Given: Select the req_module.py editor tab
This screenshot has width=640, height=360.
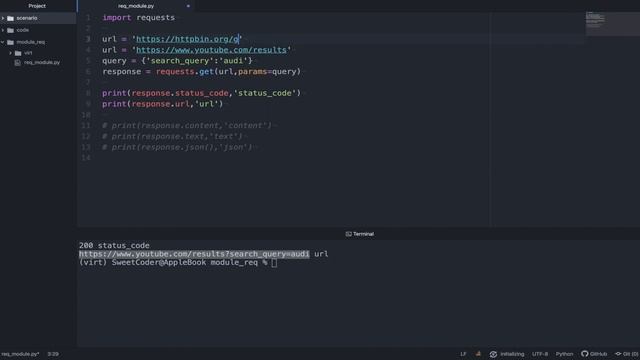Looking at the screenshot, I should (x=136, y=6).
